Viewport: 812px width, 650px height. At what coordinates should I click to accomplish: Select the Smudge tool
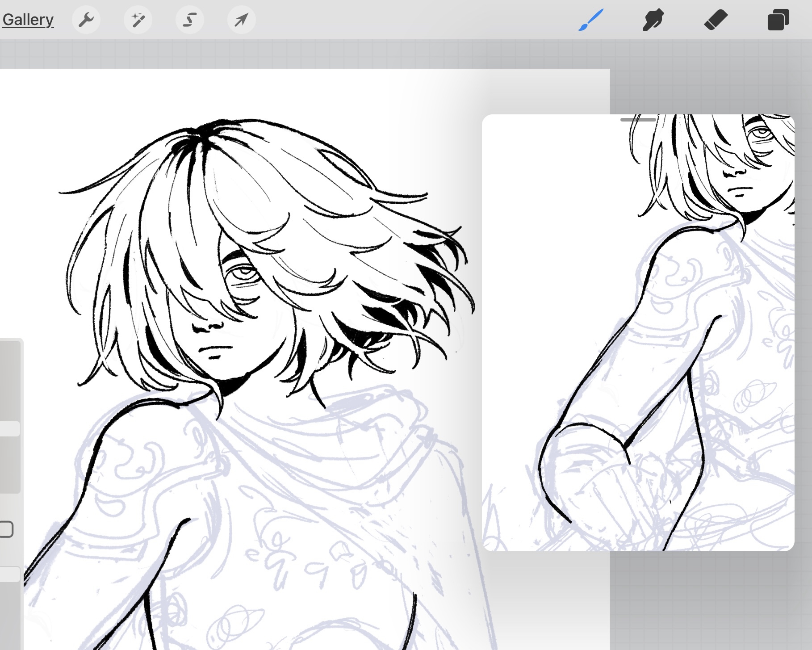coord(653,21)
